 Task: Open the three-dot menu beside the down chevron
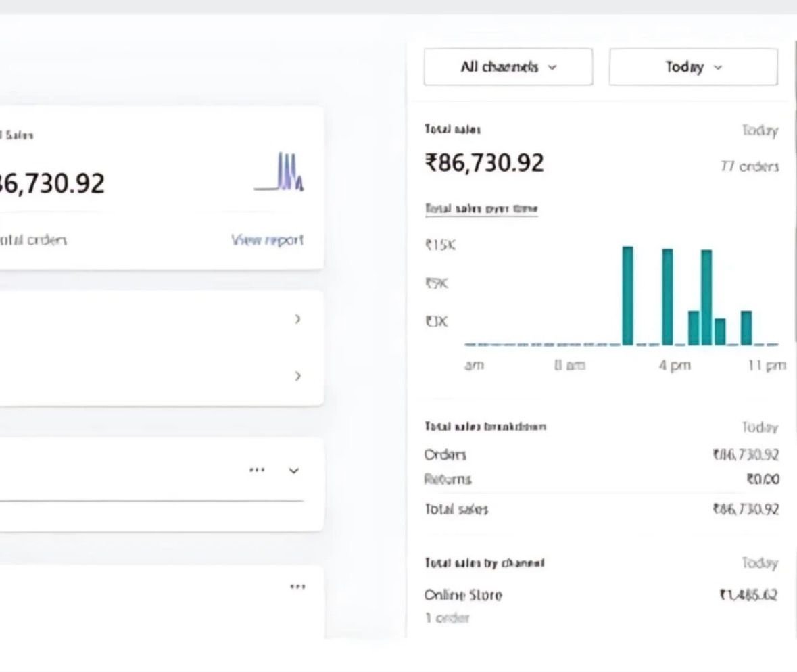257,470
